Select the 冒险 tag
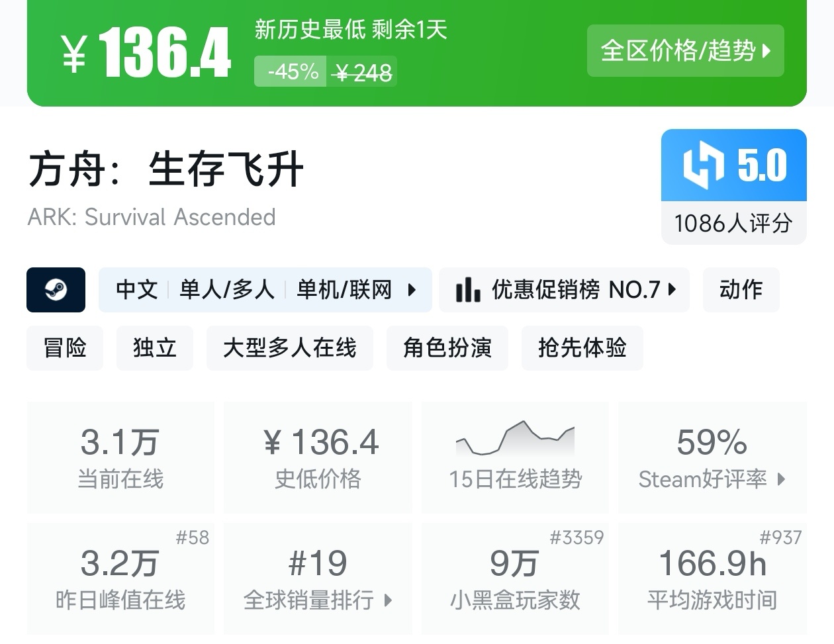This screenshot has height=644, width=834. click(x=65, y=347)
